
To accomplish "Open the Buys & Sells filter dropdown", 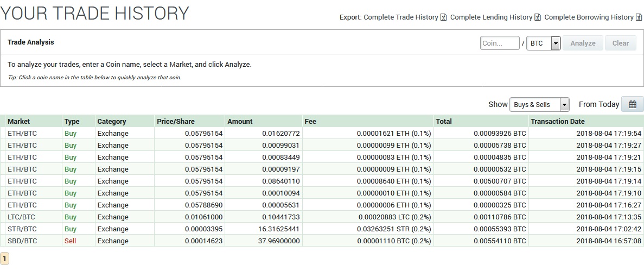I will pyautogui.click(x=539, y=104).
